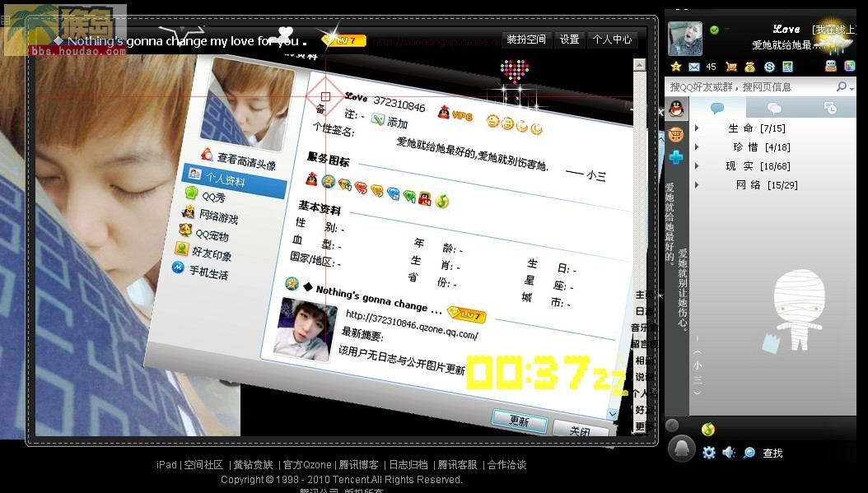Click the blue circular S icon in QQ toolbar
This screenshot has height=493, width=868.
coord(769,67)
